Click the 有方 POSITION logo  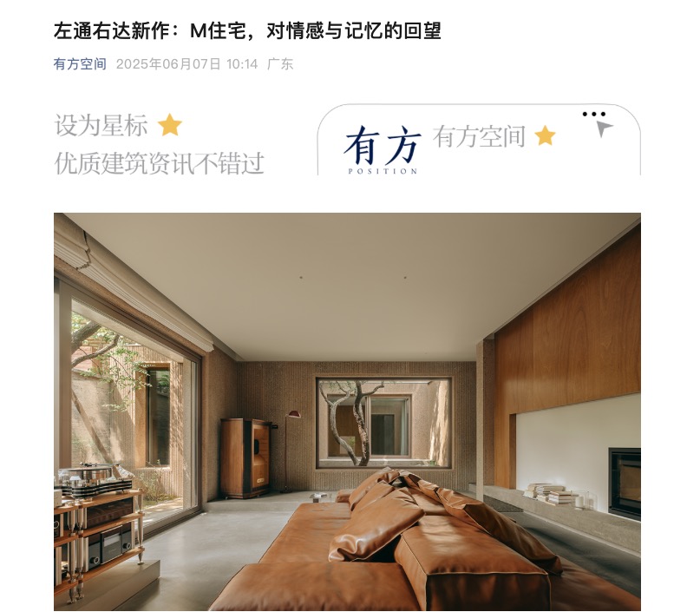point(383,149)
